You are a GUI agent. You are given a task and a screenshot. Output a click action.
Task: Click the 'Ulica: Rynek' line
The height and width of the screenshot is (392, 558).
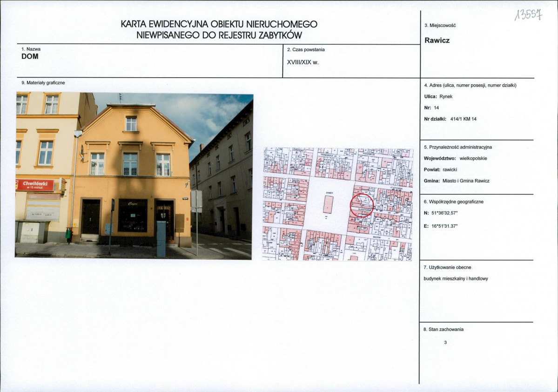pos(438,96)
